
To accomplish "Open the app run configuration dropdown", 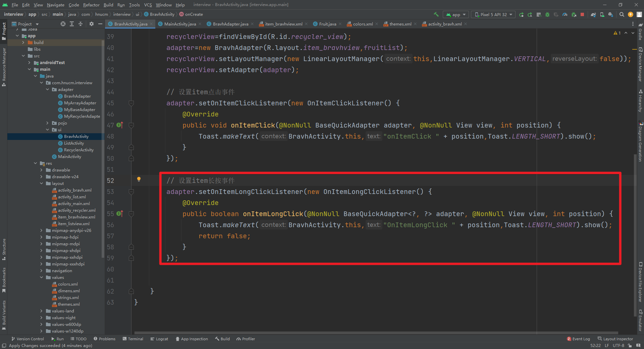I will click(x=456, y=14).
